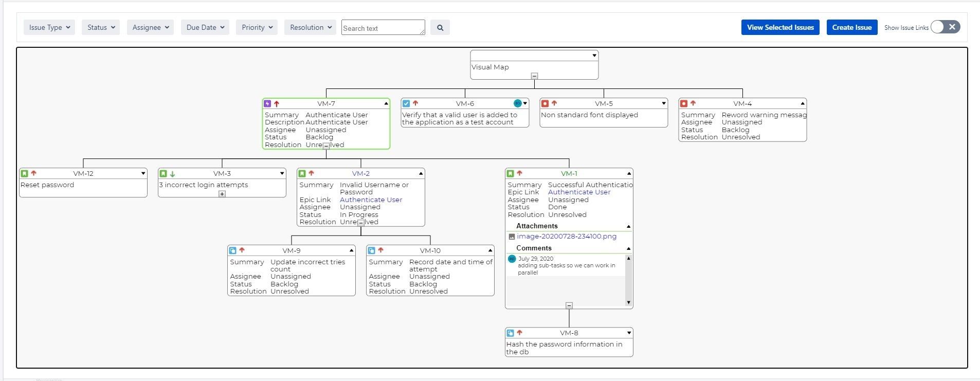Click the low priority down arrow on VM-3
The width and height of the screenshot is (980, 381).
(x=172, y=174)
